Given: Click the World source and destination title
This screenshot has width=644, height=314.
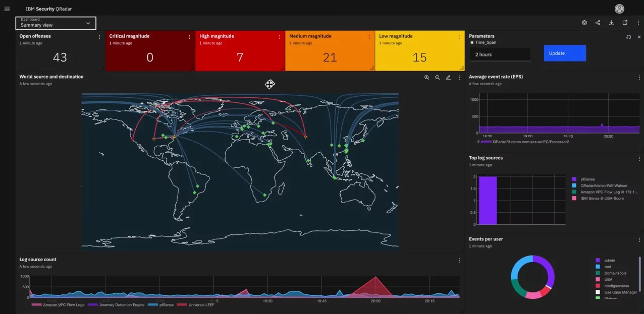Looking at the screenshot, I should (x=51, y=77).
